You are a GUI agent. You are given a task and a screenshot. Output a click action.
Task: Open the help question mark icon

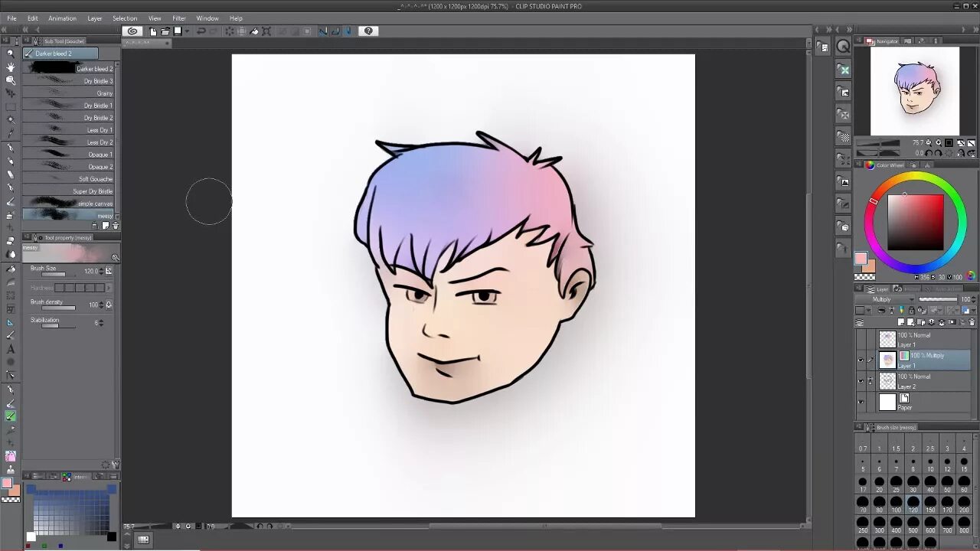369,31
